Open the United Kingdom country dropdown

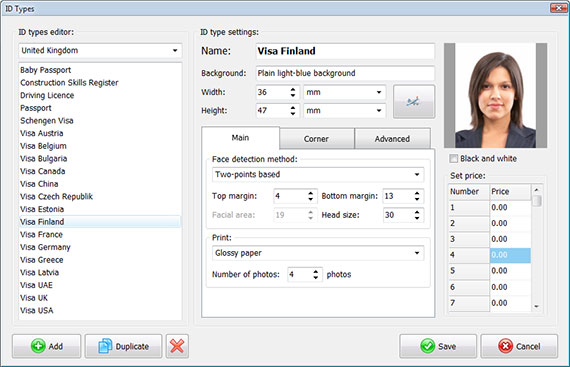click(100, 51)
